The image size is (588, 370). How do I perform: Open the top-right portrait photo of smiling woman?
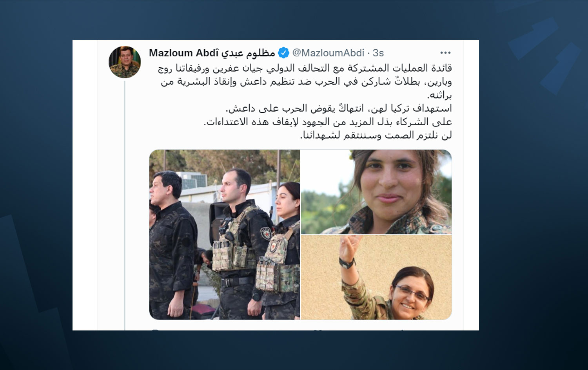(376, 192)
